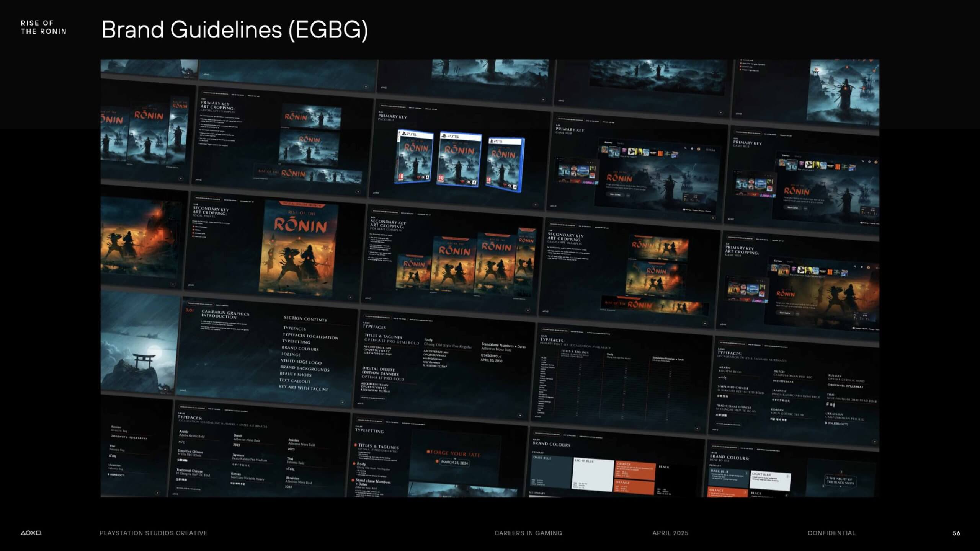The height and width of the screenshot is (551, 980).
Task: Click the Careers in Gaming footer text
Action: (528, 533)
